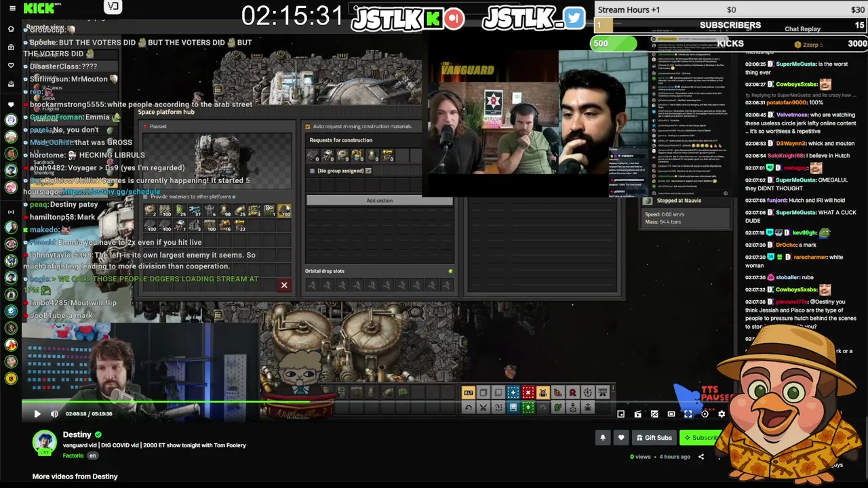Open the Chat Replay tab
The height and width of the screenshot is (488, 868).
(802, 29)
